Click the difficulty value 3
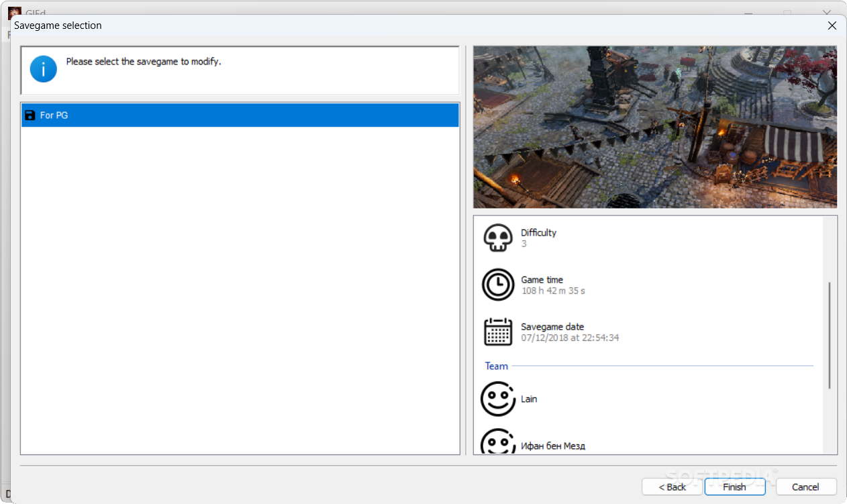Image resolution: width=847 pixels, height=504 pixels. coord(524,244)
